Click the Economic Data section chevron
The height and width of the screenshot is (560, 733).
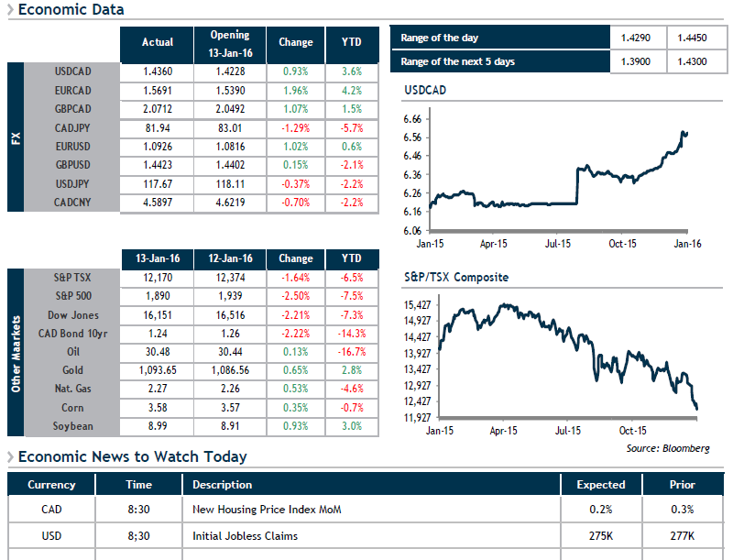tap(11, 9)
